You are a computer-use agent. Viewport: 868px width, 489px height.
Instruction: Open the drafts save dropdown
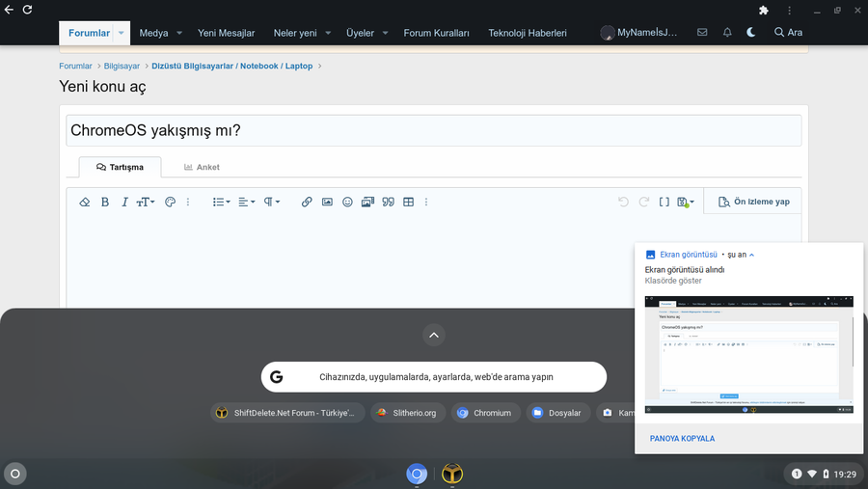point(686,203)
